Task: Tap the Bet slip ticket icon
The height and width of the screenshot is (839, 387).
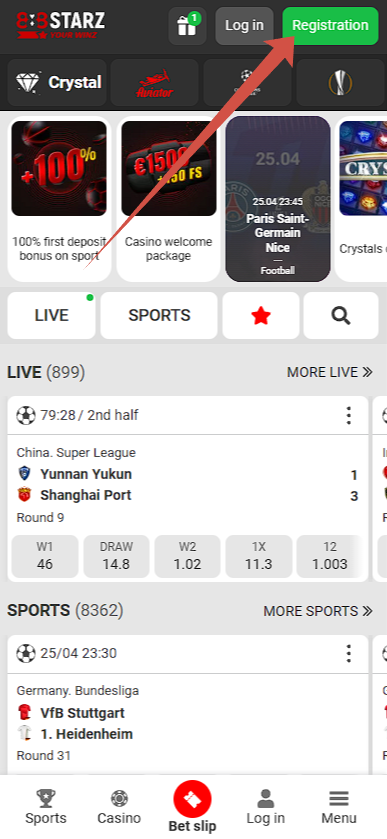Action: (x=193, y=799)
